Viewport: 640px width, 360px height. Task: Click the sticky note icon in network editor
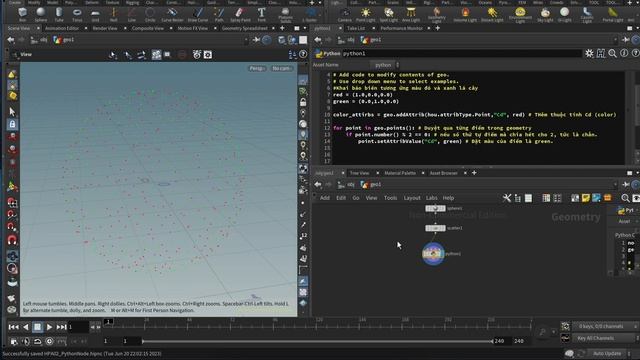click(x=586, y=198)
